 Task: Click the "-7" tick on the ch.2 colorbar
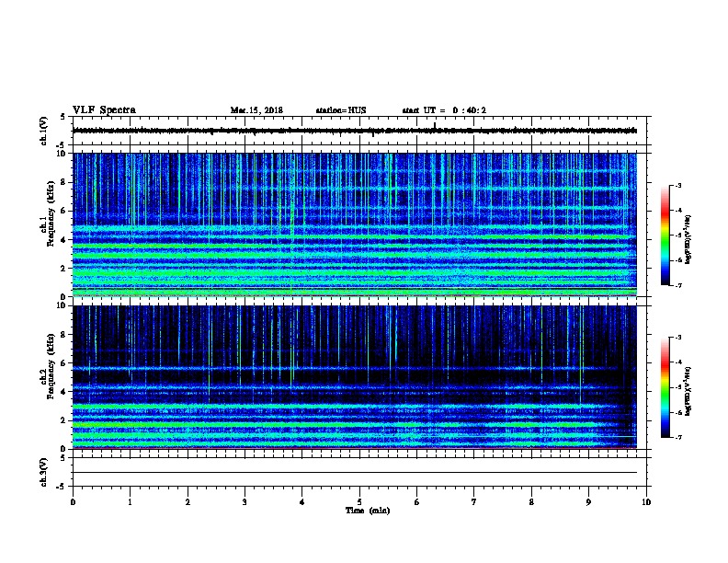(677, 437)
